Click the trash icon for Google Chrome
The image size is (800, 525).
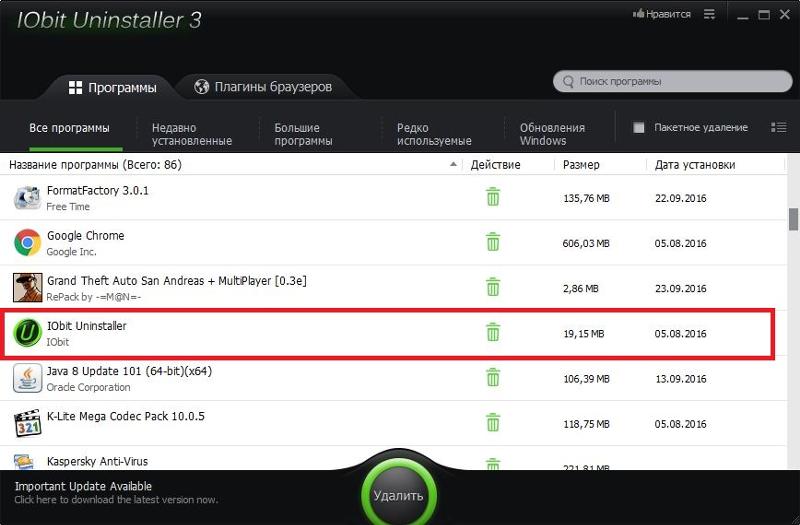(x=493, y=242)
